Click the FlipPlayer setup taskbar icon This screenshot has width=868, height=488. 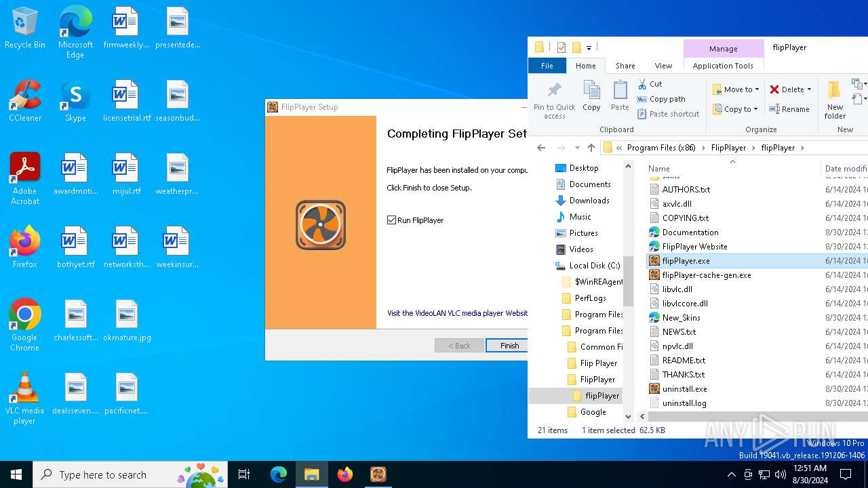378,474
